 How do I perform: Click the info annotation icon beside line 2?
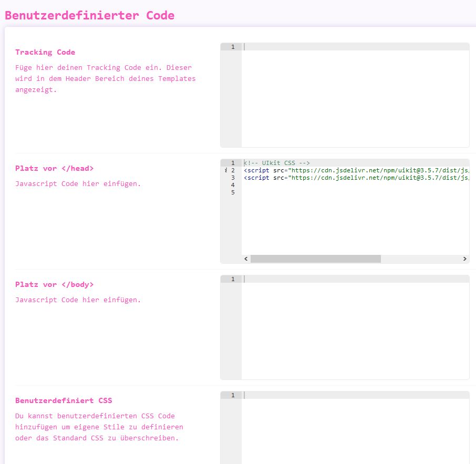(225, 171)
